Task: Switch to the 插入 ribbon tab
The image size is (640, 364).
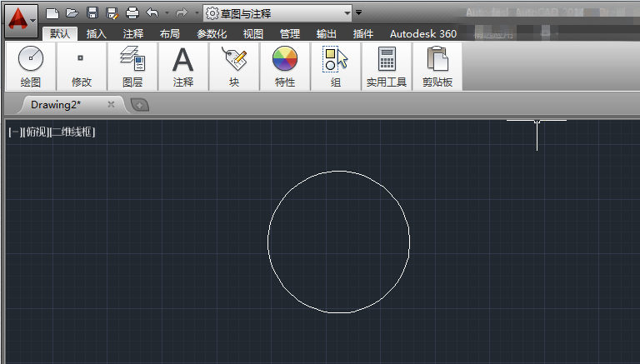Action: (x=97, y=34)
